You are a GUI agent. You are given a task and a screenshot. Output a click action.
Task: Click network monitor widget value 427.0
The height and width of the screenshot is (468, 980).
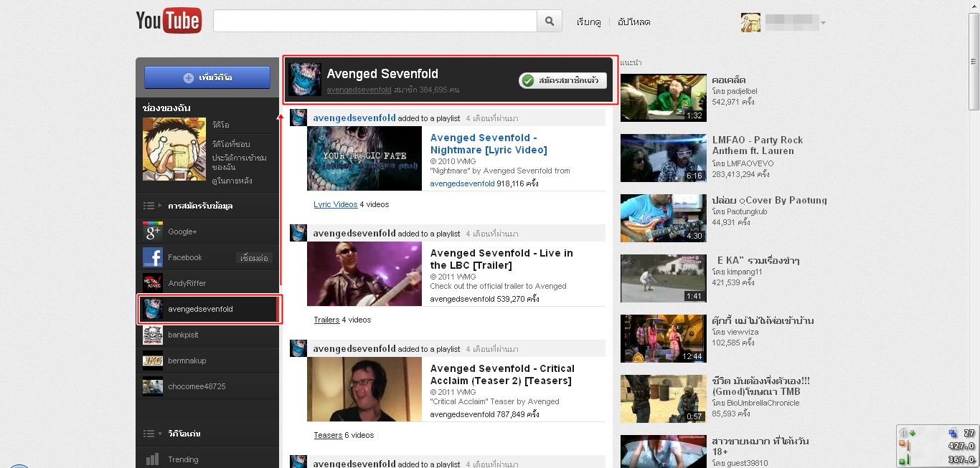pyautogui.click(x=961, y=446)
